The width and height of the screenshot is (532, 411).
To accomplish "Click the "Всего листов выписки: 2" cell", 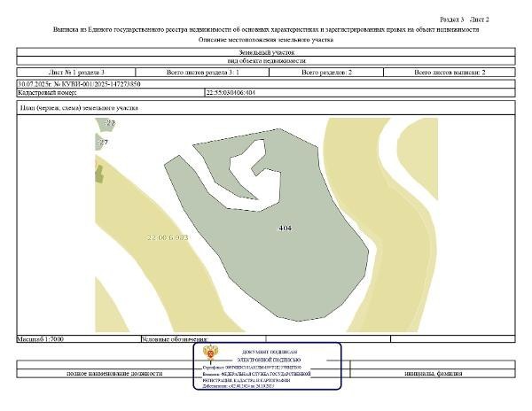I will click(450, 73).
